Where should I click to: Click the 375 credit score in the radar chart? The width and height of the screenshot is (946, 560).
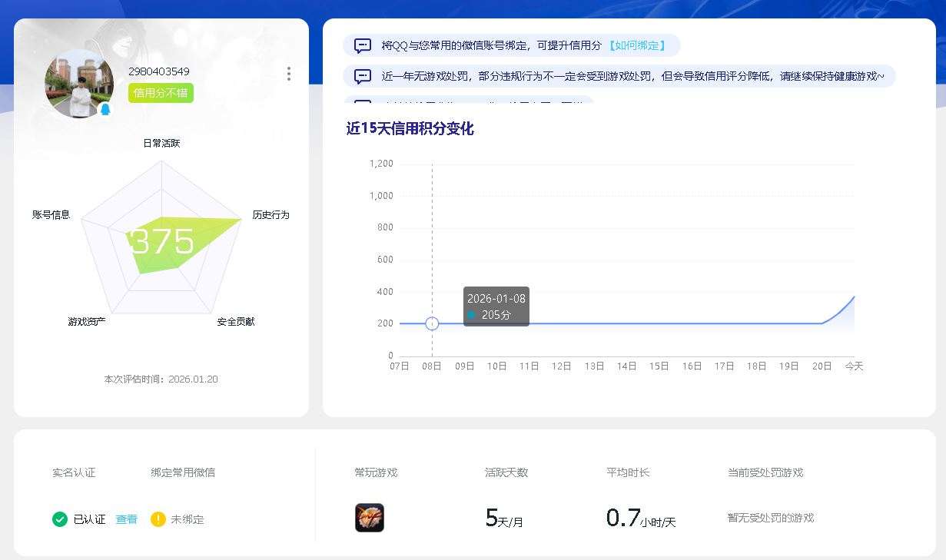pyautogui.click(x=162, y=241)
